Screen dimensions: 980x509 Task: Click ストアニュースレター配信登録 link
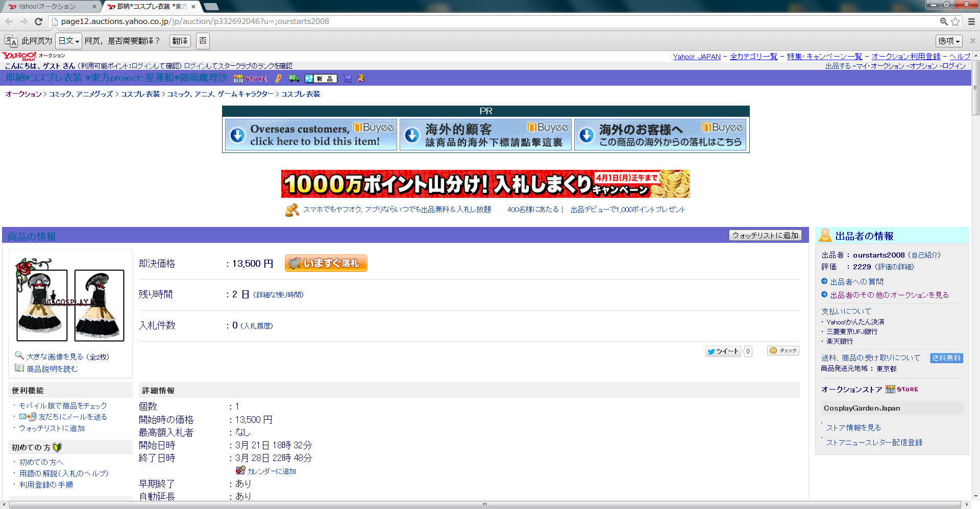874,443
